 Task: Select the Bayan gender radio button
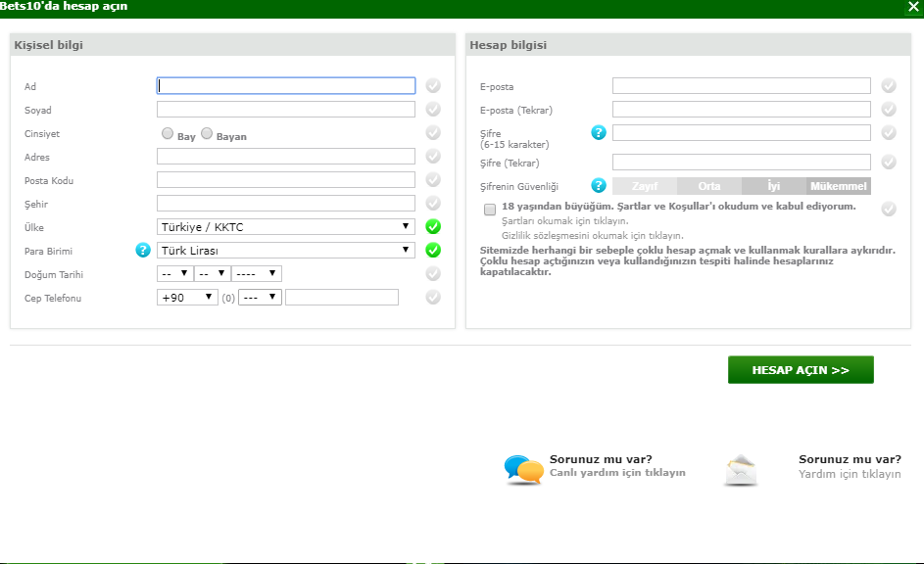point(206,133)
